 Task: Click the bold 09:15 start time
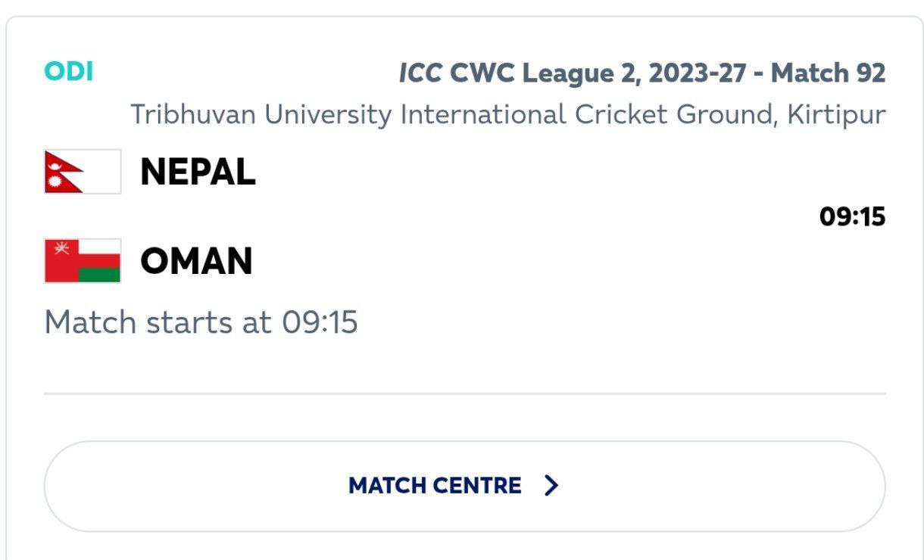tap(852, 217)
